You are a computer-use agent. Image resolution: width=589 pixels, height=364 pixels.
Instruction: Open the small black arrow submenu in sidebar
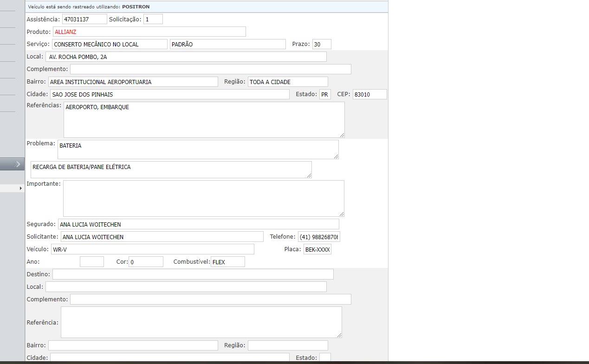(x=20, y=188)
